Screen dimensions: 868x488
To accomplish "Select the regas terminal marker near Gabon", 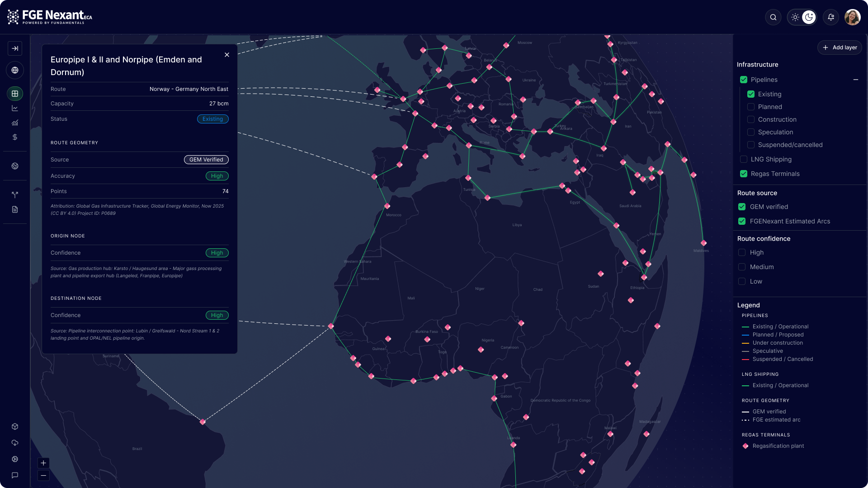I will (x=494, y=398).
